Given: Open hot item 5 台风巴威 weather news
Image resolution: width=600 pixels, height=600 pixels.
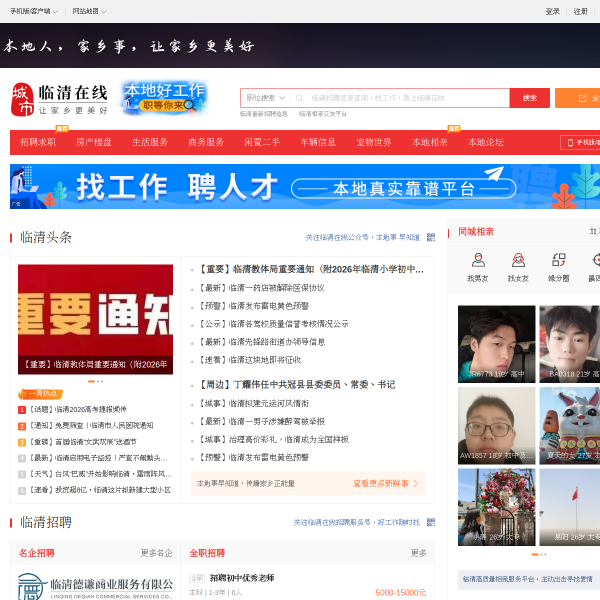Looking at the screenshot, I should click(101, 474).
